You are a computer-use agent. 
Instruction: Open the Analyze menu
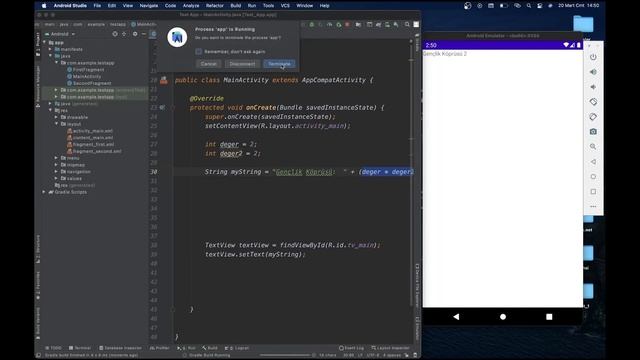191,6
